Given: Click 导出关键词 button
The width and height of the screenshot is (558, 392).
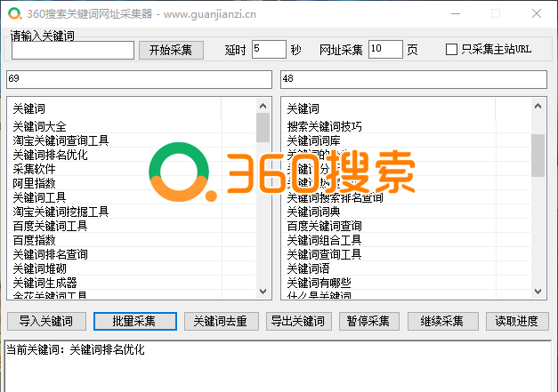Looking at the screenshot, I should click(299, 321).
